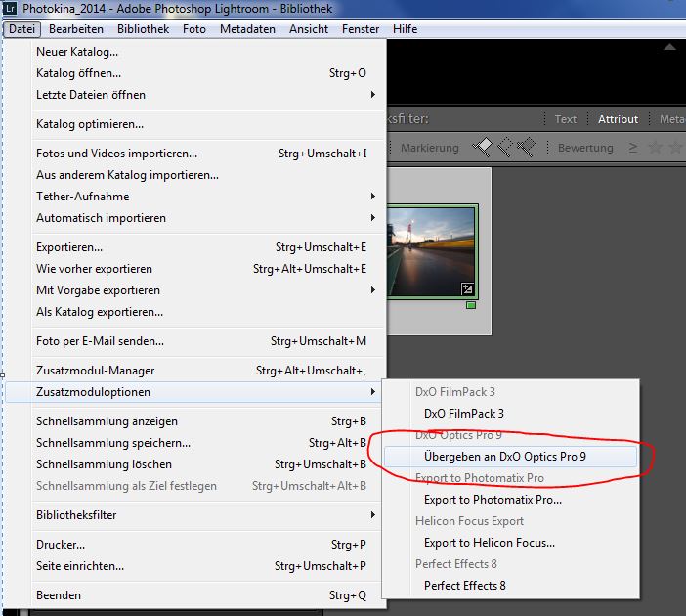The image size is (686, 616).
Task: Filter by rejected photos flag icon
Action: 527,148
